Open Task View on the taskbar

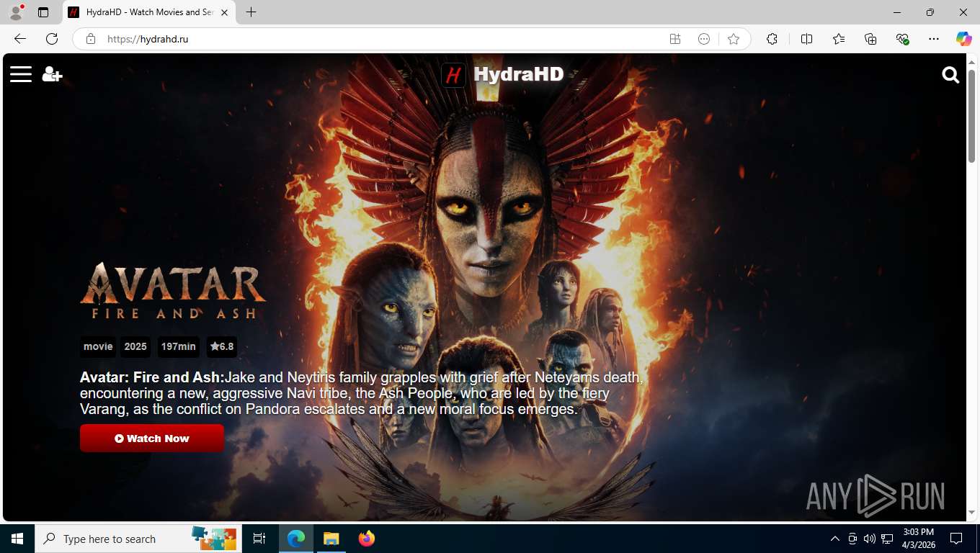click(259, 539)
